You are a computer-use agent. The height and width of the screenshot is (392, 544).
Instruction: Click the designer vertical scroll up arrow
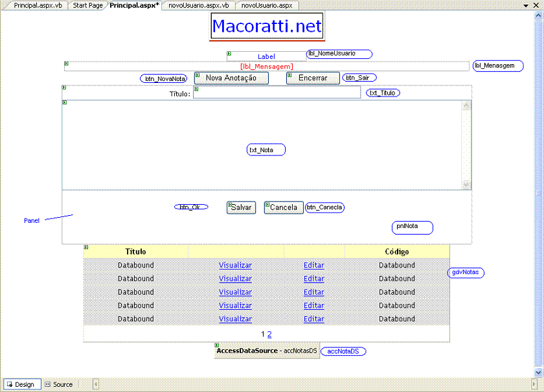[538, 16]
